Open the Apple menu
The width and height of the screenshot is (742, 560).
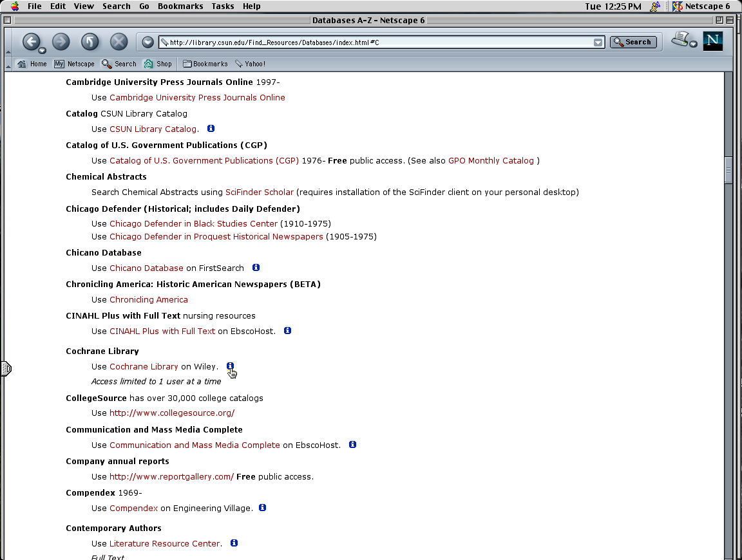pyautogui.click(x=15, y=6)
